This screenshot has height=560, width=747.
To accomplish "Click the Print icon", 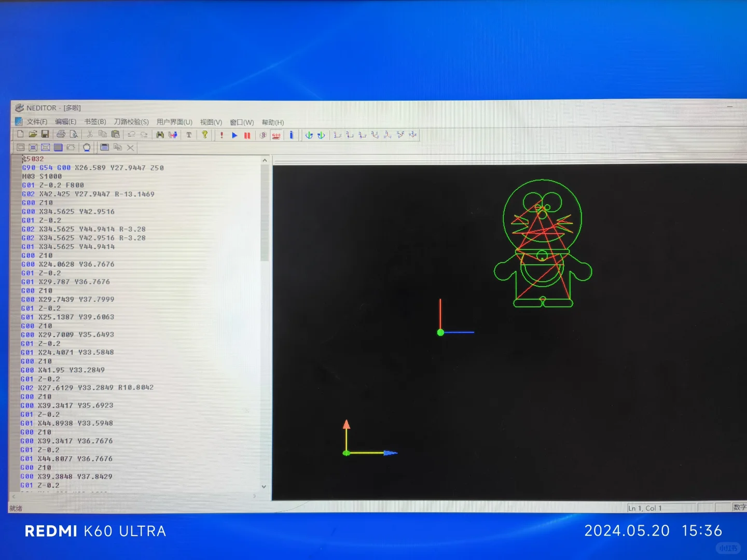I will pyautogui.click(x=61, y=134).
